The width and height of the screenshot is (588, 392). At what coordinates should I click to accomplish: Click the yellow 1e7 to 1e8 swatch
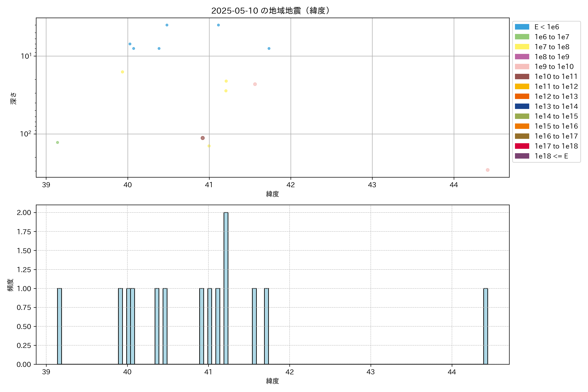(522, 47)
